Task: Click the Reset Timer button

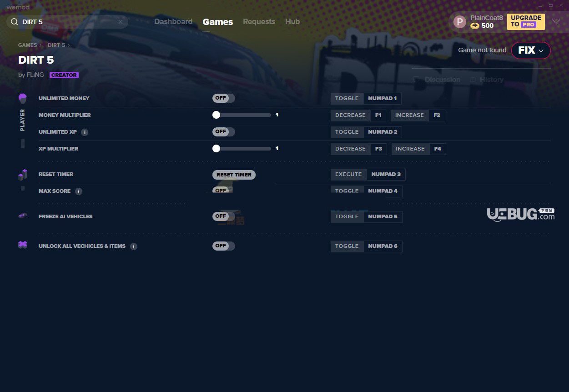Action: click(x=234, y=175)
